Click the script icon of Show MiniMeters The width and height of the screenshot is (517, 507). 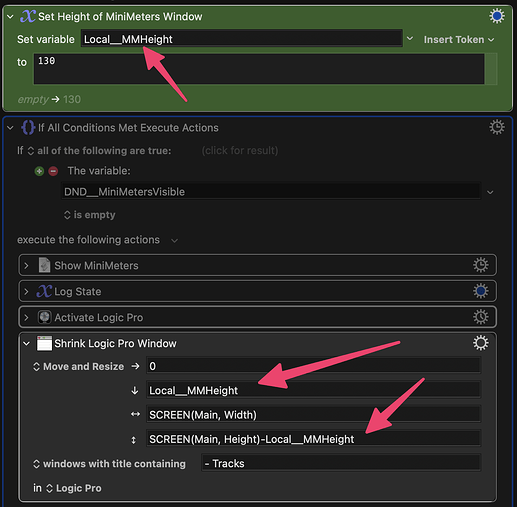click(44, 265)
